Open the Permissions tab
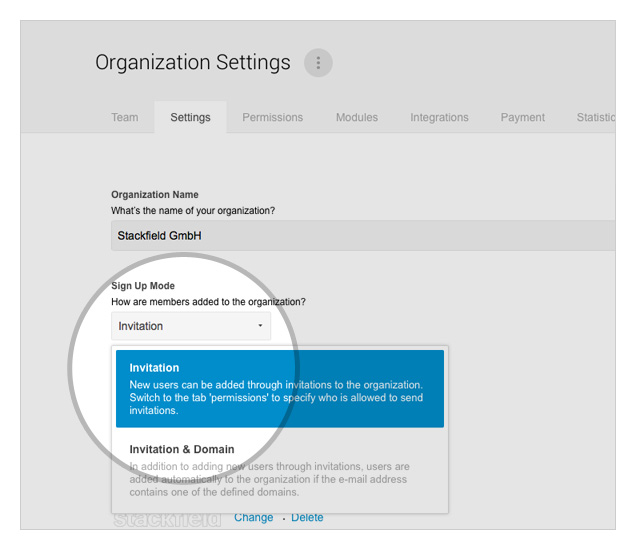Image resolution: width=636 pixels, height=550 pixels. 273,117
